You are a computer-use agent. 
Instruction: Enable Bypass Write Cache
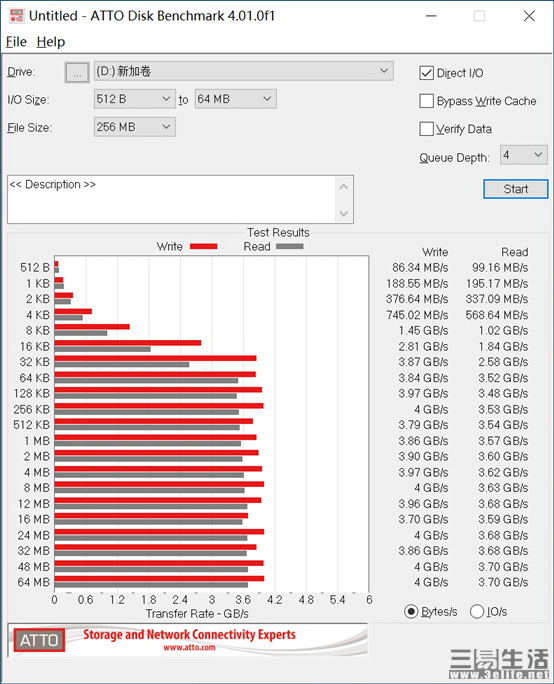pyautogui.click(x=426, y=101)
